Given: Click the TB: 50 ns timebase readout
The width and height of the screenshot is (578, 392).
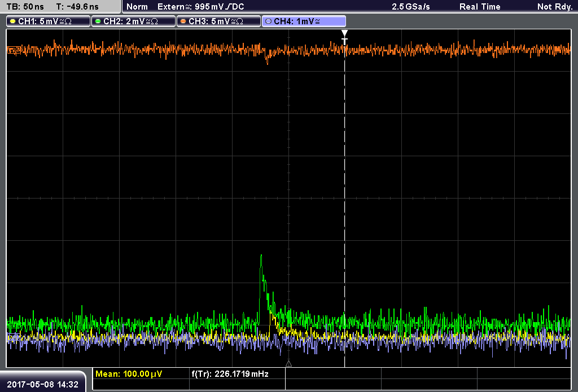Looking at the screenshot, I should pyautogui.click(x=25, y=7).
